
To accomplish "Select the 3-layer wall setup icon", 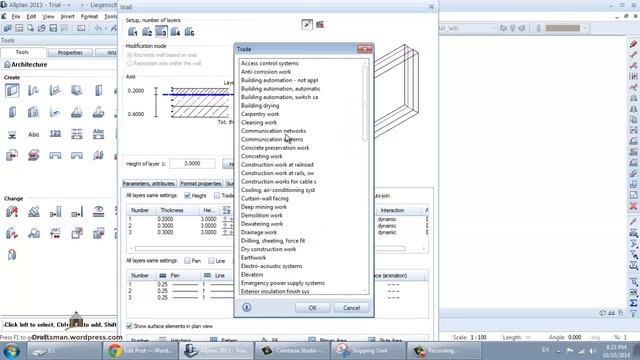I will (x=161, y=32).
